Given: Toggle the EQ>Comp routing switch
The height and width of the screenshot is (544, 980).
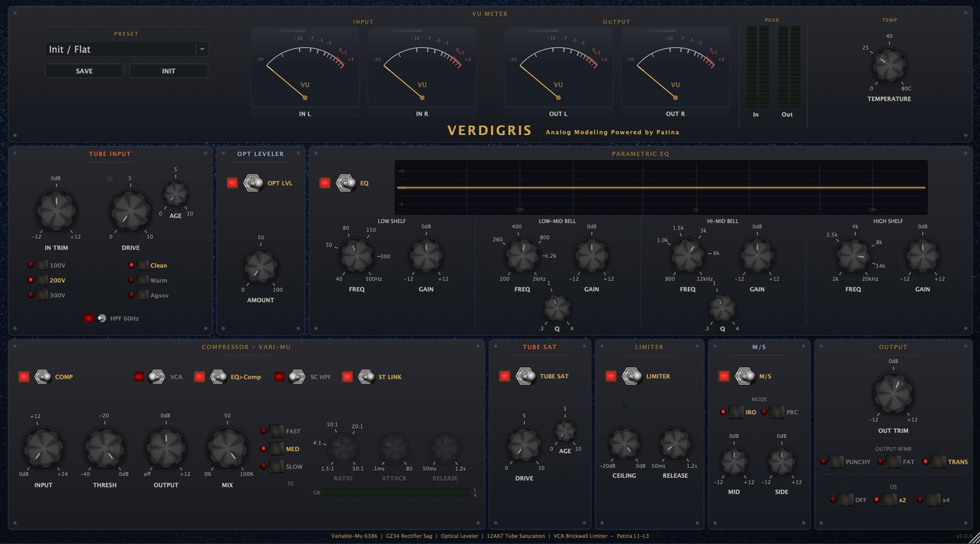Looking at the screenshot, I should point(218,377).
